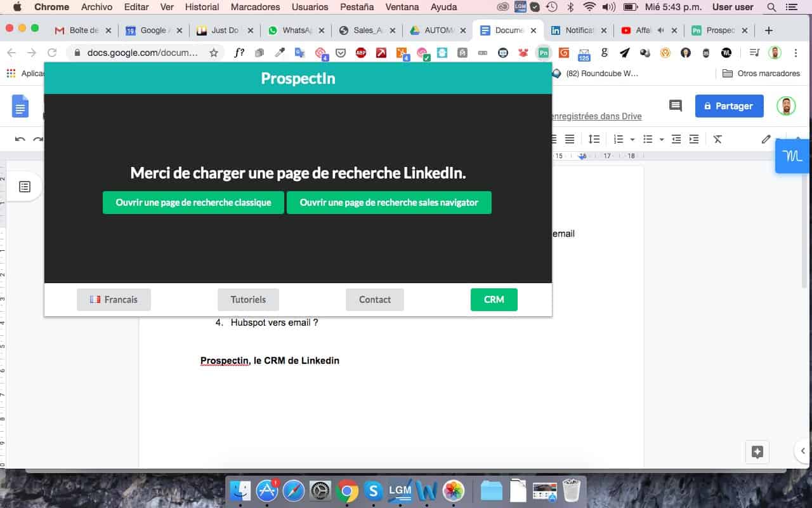Open the Adblock Plus extension
The height and width of the screenshot is (508, 812).
point(361,53)
